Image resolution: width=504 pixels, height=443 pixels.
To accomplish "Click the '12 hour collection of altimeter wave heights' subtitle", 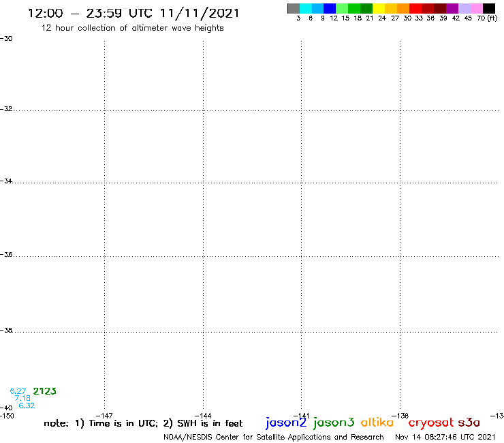I will pos(132,29).
